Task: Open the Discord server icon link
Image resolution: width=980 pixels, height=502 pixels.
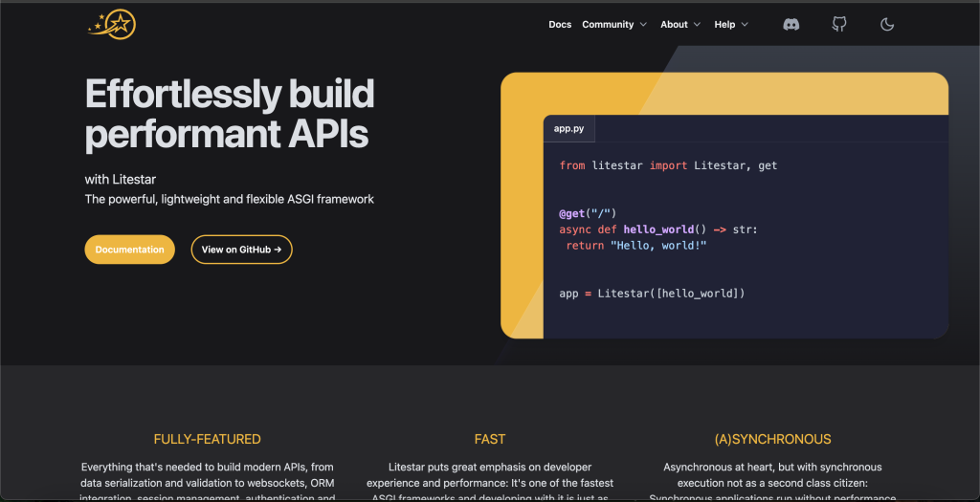Action: pos(791,25)
